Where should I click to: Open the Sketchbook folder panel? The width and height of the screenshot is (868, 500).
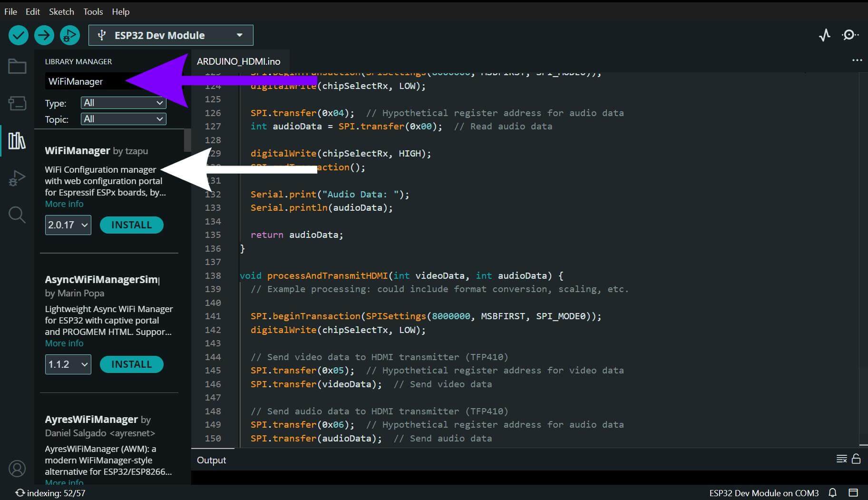point(17,66)
